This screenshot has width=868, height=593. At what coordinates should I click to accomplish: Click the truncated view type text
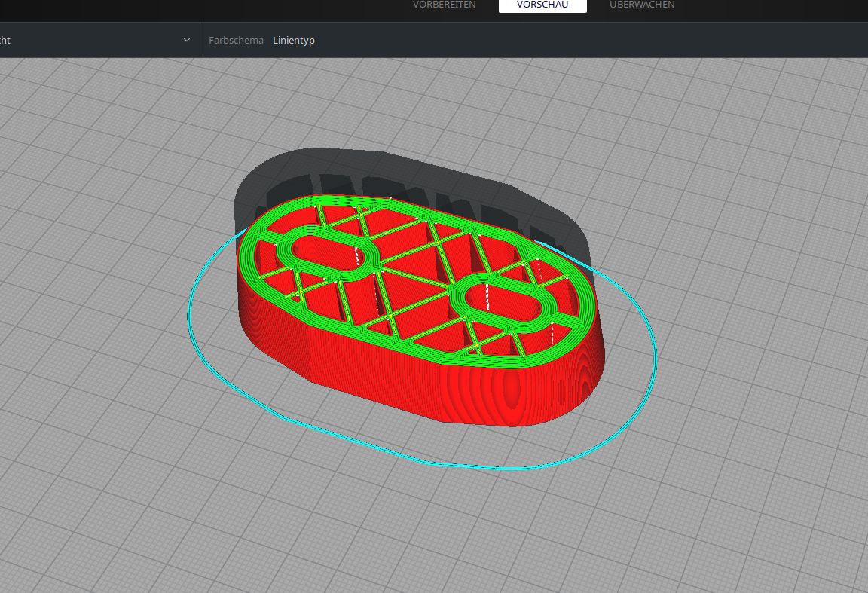click(x=5, y=41)
